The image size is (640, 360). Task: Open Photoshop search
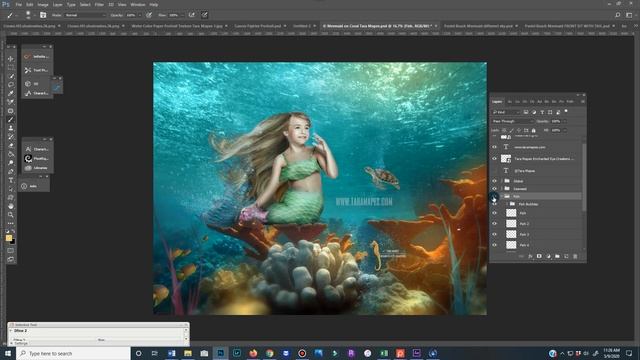pos(618,15)
